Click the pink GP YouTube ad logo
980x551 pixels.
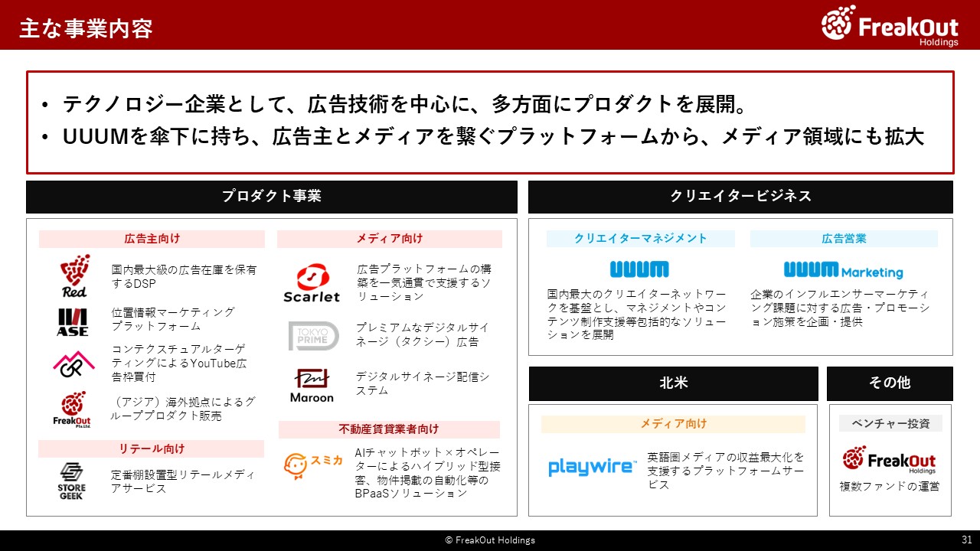point(73,364)
